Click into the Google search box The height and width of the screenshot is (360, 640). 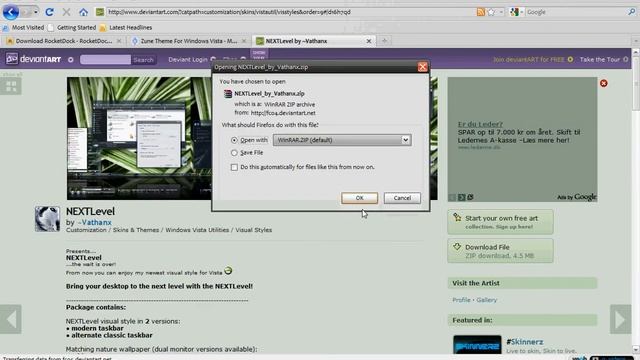576,12
